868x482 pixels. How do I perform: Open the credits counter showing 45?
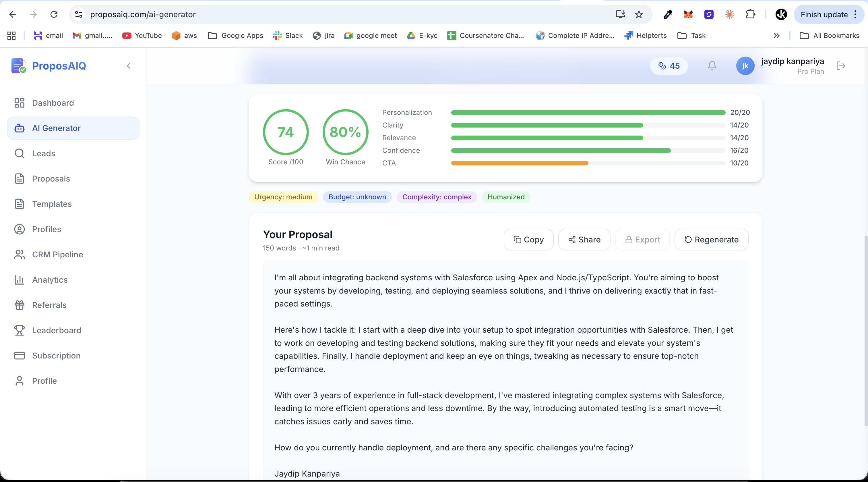[x=669, y=66]
